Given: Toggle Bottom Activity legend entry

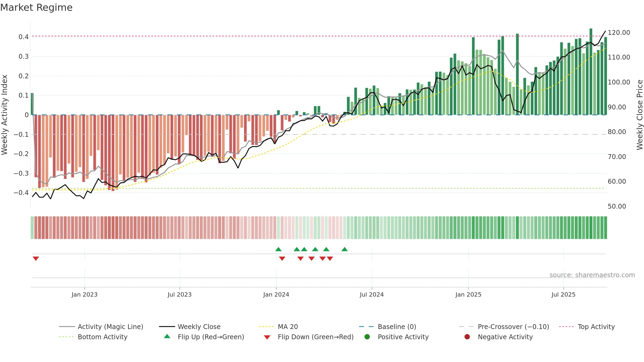Looking at the screenshot, I should pos(93,337).
